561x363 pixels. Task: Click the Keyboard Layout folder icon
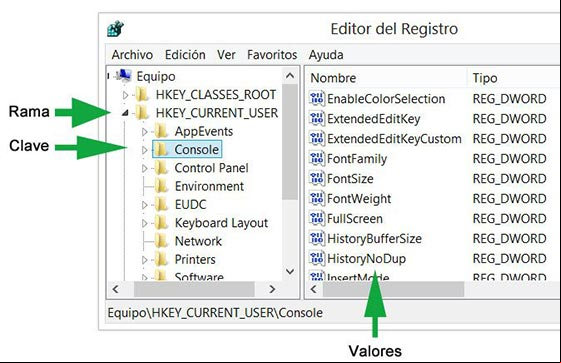point(161,223)
